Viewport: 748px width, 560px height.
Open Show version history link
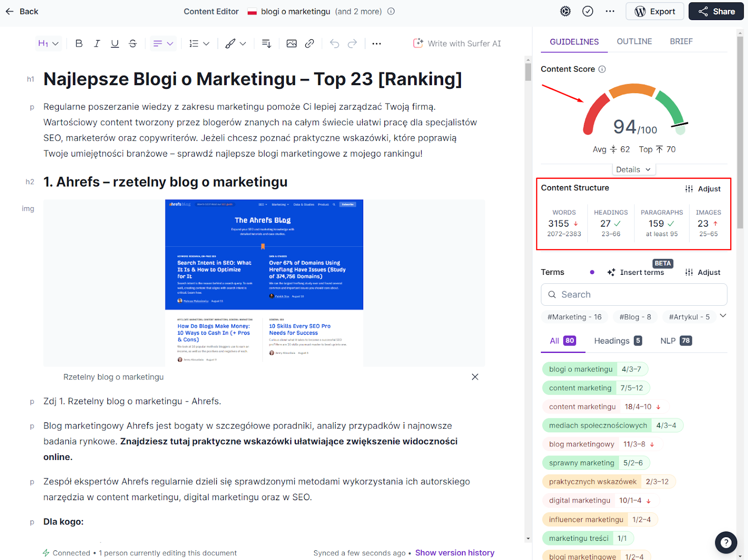pyautogui.click(x=454, y=553)
